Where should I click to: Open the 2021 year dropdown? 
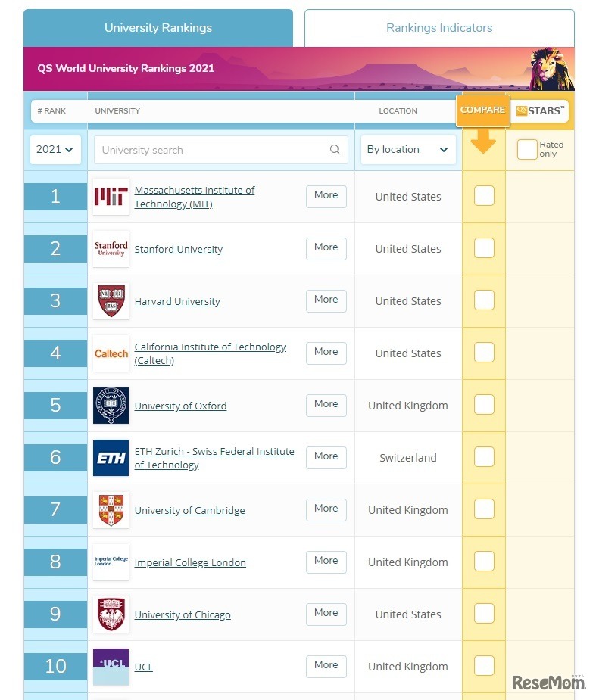click(54, 149)
